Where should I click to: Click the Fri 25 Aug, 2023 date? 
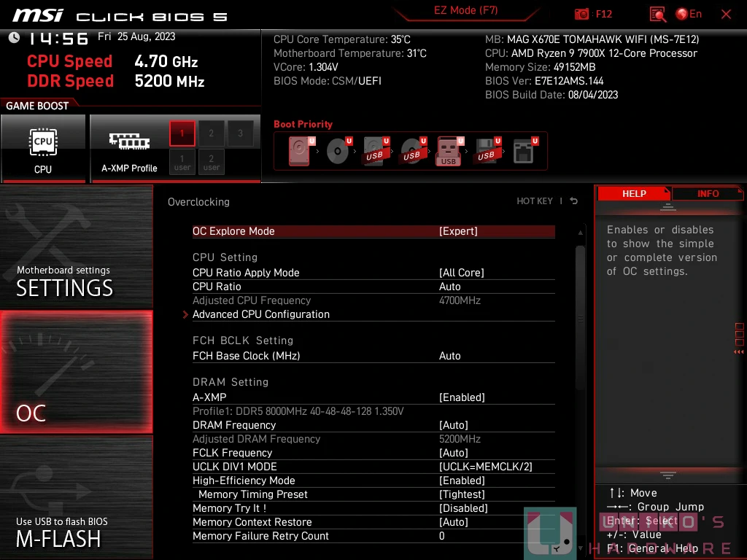tap(136, 36)
